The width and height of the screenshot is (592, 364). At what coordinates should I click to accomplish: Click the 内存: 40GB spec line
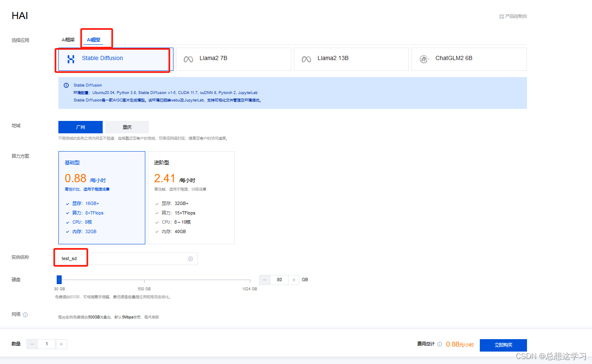pyautogui.click(x=174, y=231)
